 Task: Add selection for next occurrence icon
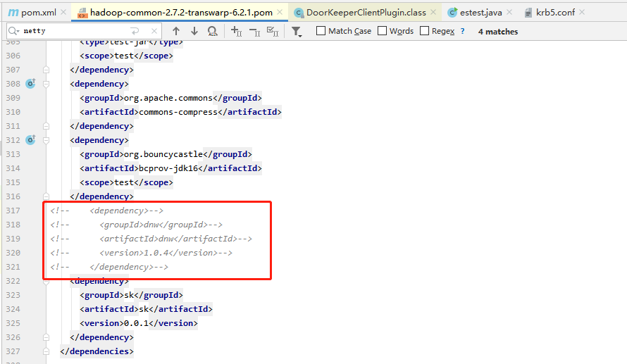click(236, 31)
